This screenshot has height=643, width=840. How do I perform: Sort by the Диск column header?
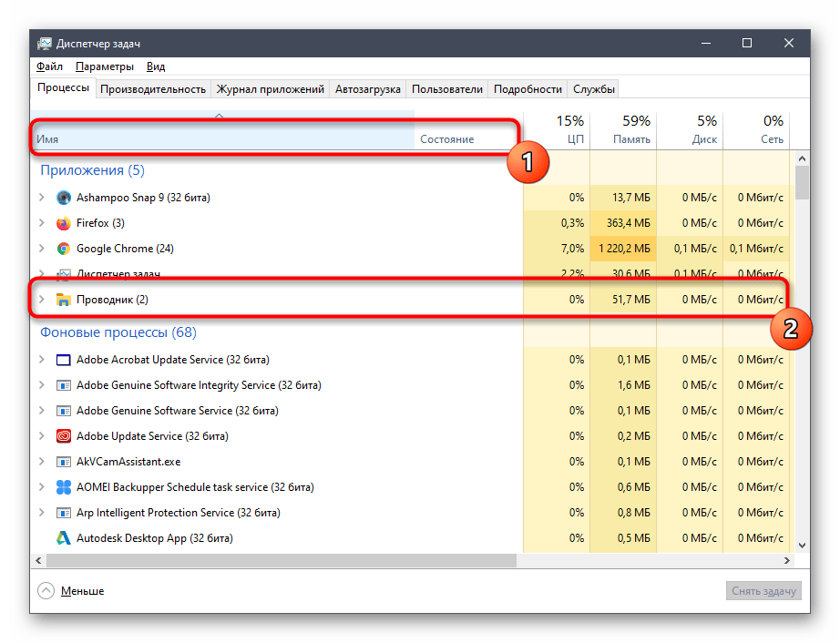[690, 130]
